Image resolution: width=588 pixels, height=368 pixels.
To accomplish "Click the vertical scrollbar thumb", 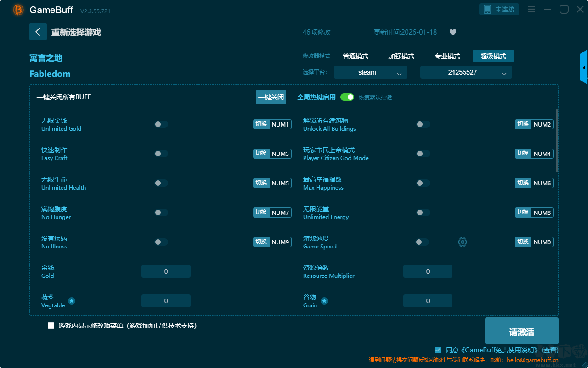I will click(557, 141).
